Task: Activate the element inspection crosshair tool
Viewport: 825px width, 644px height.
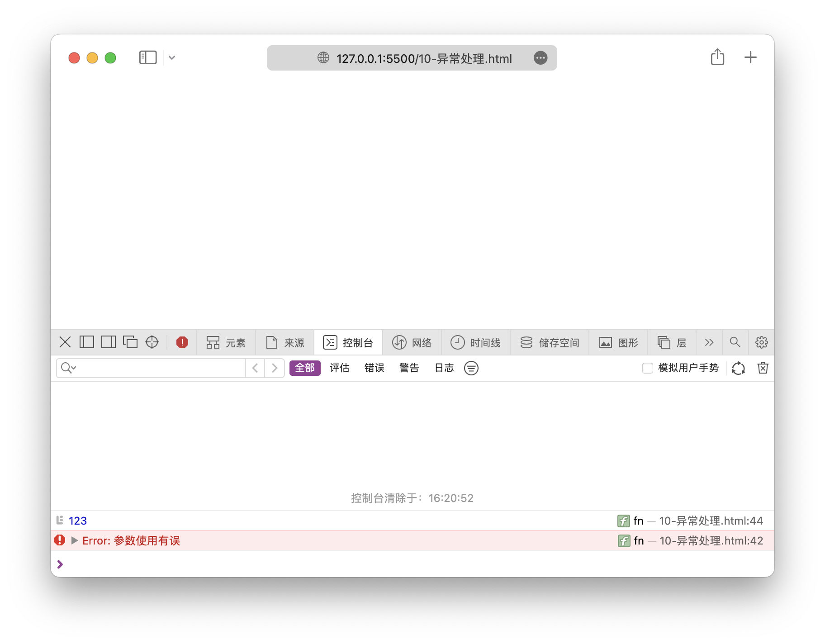Action: point(152,342)
